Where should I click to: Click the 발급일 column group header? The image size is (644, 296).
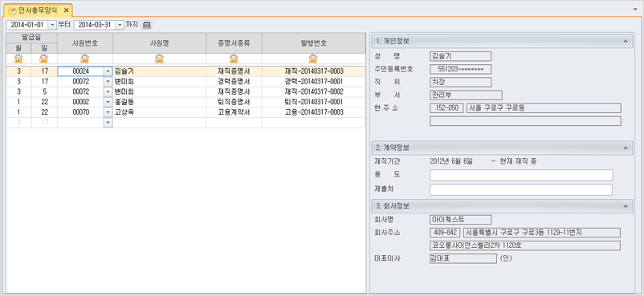click(31, 38)
